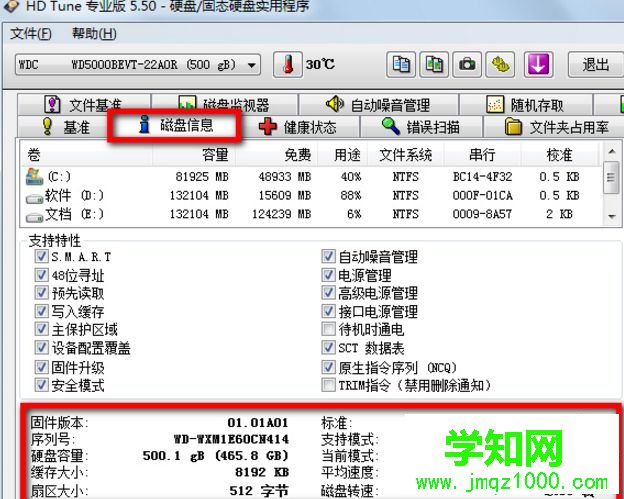Switch to the 错误扫描 tab
624x499 pixels.
tap(421, 127)
